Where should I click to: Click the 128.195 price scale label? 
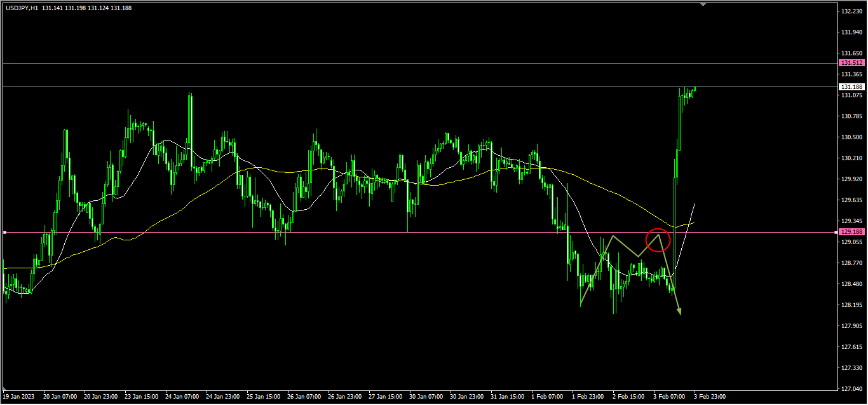tap(851, 305)
